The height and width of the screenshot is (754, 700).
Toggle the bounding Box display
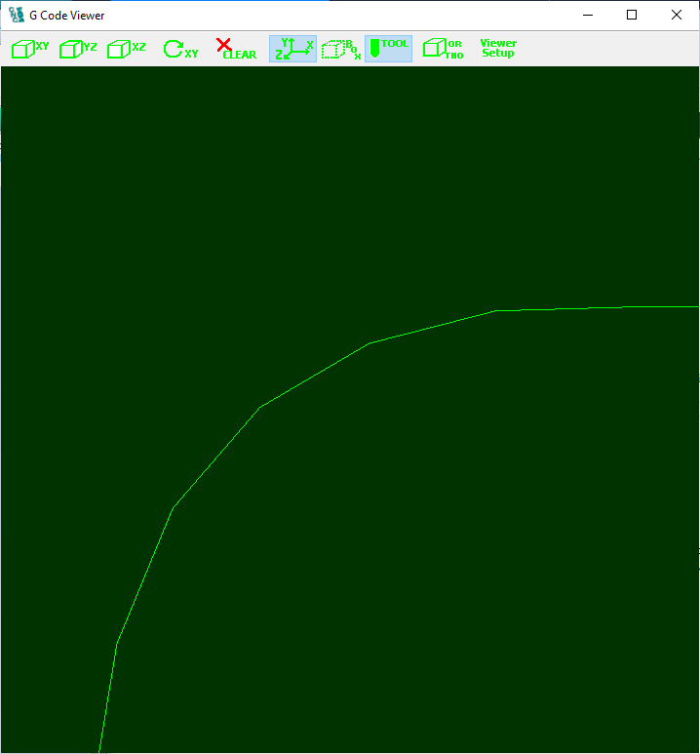pyautogui.click(x=341, y=49)
